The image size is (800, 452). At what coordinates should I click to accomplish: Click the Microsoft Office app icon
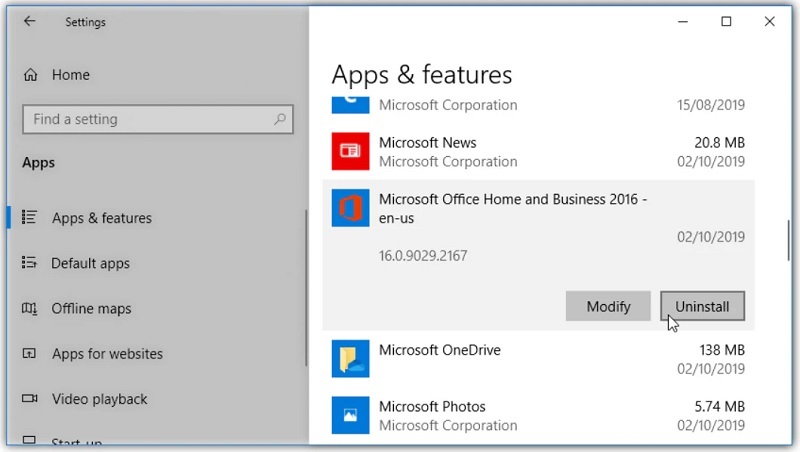pyautogui.click(x=351, y=208)
